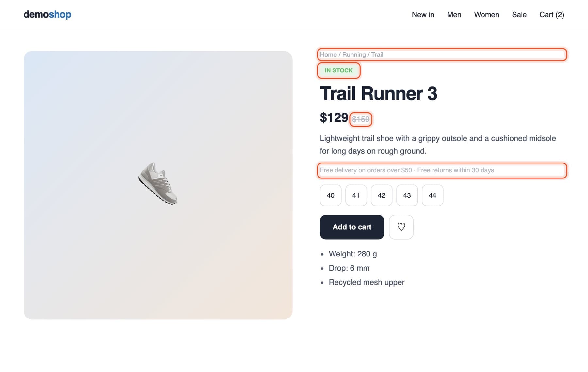The image size is (588, 372).
Task: Open the shoe product image
Action: pos(158,185)
